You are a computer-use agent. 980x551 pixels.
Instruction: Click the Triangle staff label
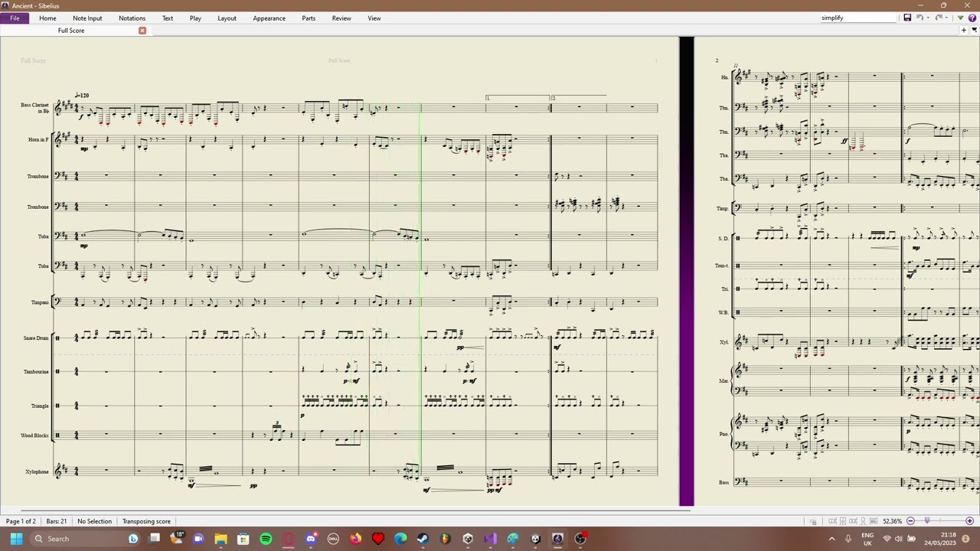40,406
